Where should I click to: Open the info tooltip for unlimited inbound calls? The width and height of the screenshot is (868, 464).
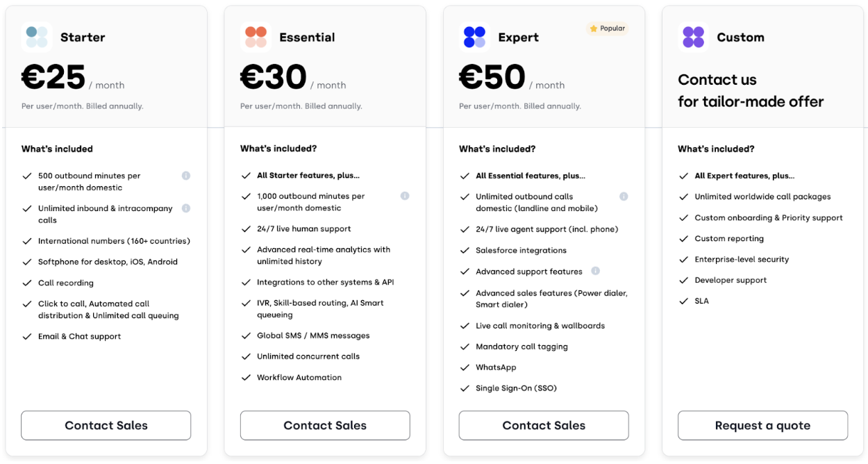click(186, 208)
